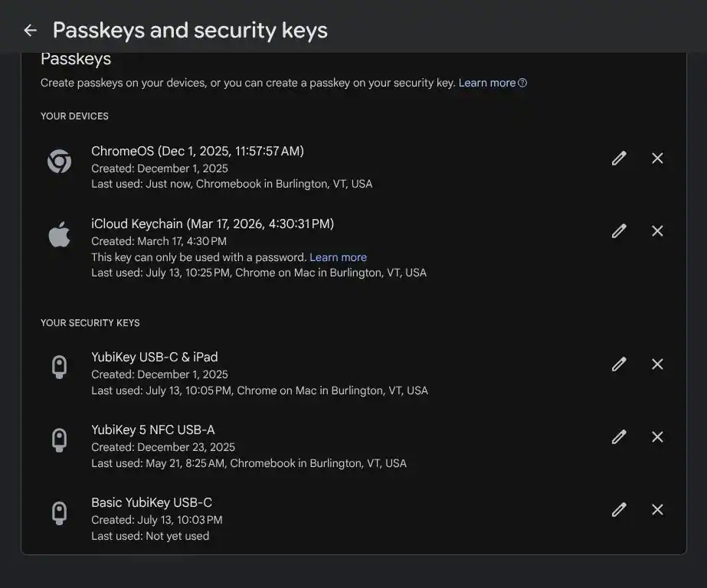Click the YubiKey USB-C & iPad title
707x588 pixels.
[x=154, y=357]
